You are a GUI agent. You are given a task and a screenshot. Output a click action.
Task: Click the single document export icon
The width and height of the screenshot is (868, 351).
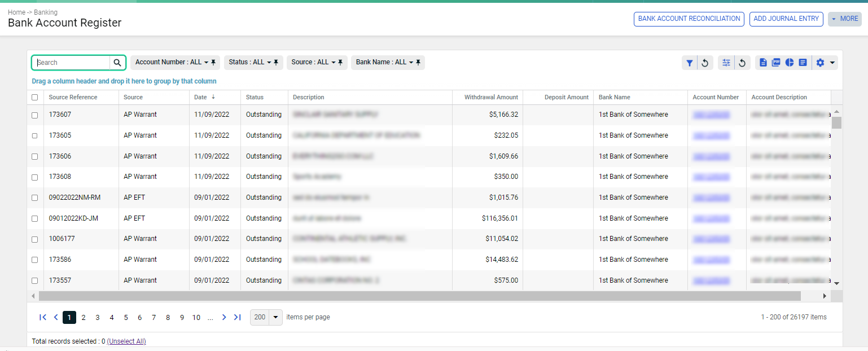(x=763, y=63)
